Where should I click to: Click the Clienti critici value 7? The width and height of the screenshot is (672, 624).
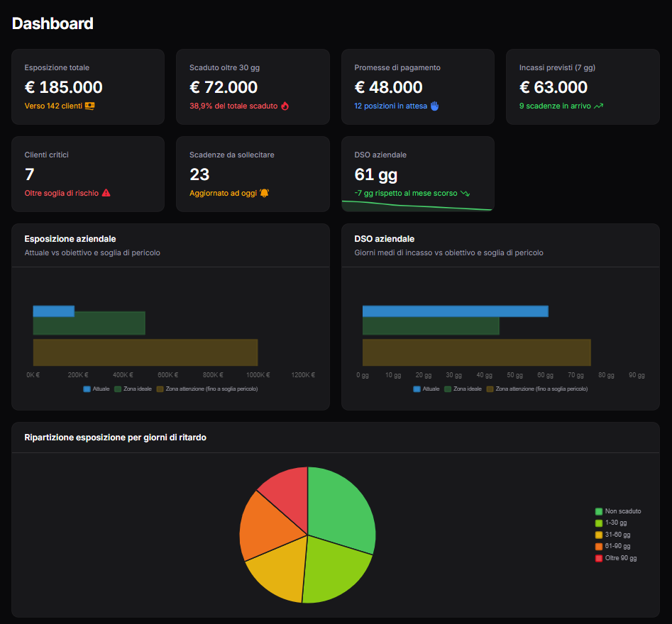pos(29,174)
